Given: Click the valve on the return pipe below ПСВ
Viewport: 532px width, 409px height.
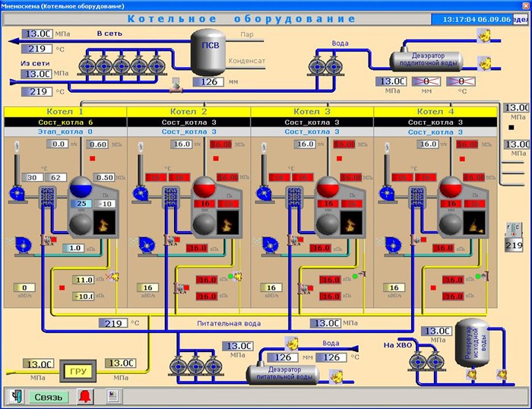Looking at the screenshot, I should [x=176, y=86].
